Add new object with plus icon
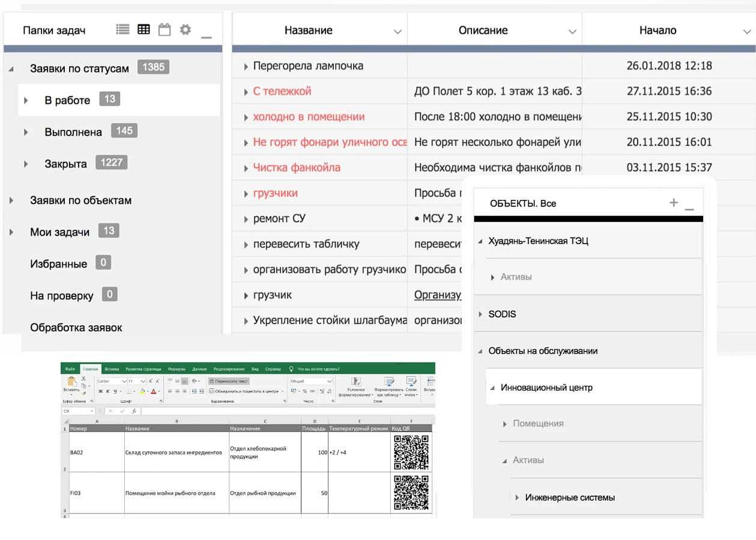Image resolution: width=756 pixels, height=540 pixels. pos(674,203)
